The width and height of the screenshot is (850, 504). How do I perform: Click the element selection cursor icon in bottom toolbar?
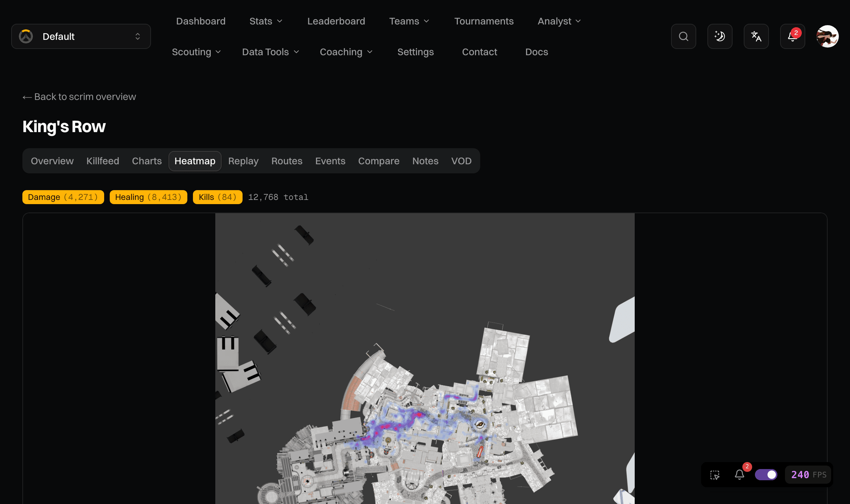click(x=715, y=475)
